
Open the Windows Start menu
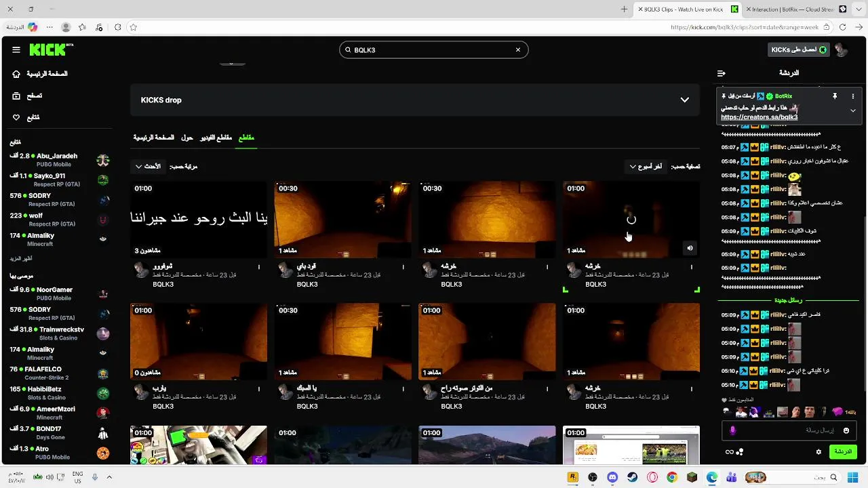coord(853,478)
